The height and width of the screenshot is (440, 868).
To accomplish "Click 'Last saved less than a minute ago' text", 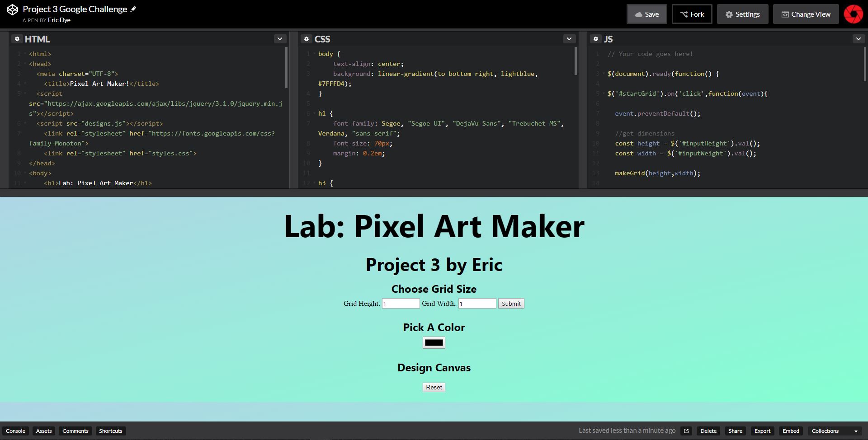I will click(x=627, y=431).
